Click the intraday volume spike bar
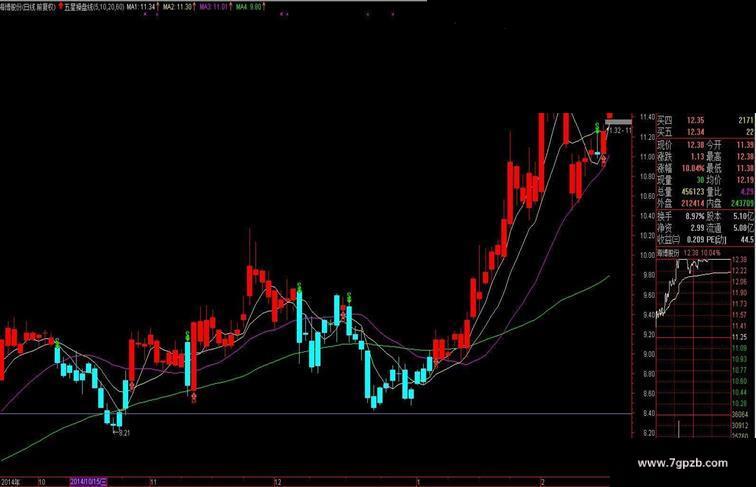756x487 pixels. click(679, 429)
